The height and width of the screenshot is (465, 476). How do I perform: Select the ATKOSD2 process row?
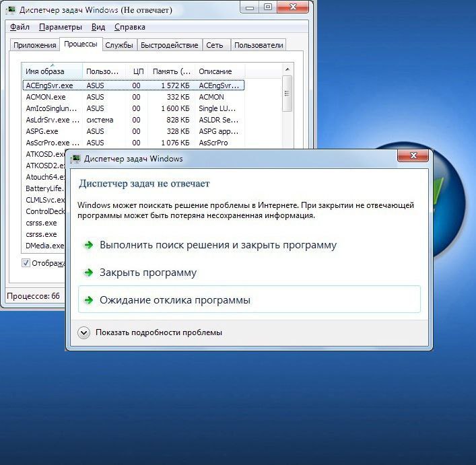44,166
